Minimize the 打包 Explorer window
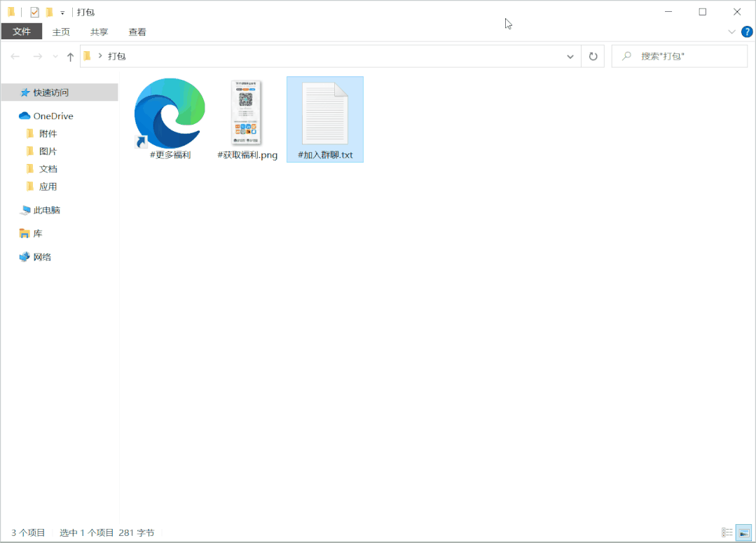 click(x=668, y=12)
